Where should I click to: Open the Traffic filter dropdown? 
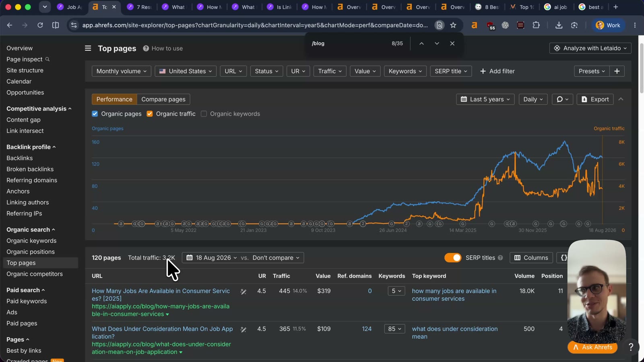click(x=330, y=71)
